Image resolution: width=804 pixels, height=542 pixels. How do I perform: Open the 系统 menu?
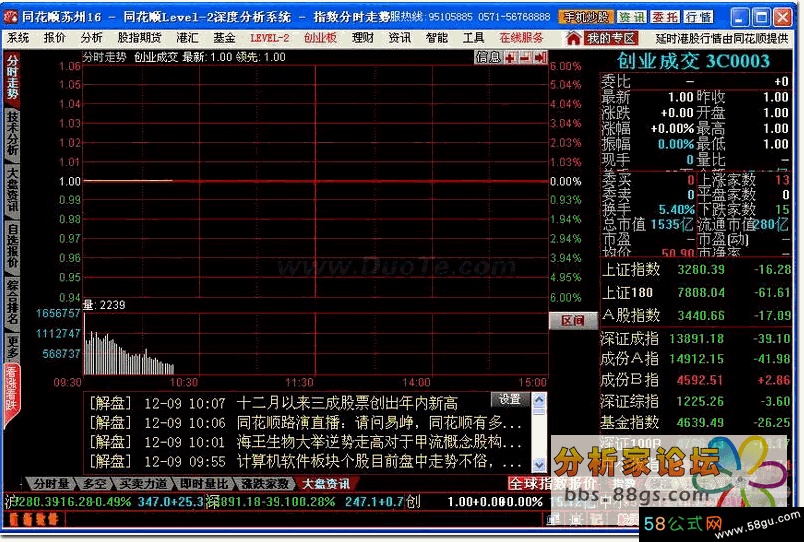[18, 37]
